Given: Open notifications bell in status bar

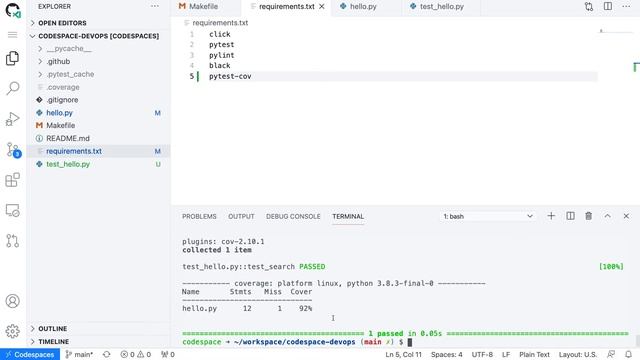Looking at the screenshot, I should [x=629, y=354].
